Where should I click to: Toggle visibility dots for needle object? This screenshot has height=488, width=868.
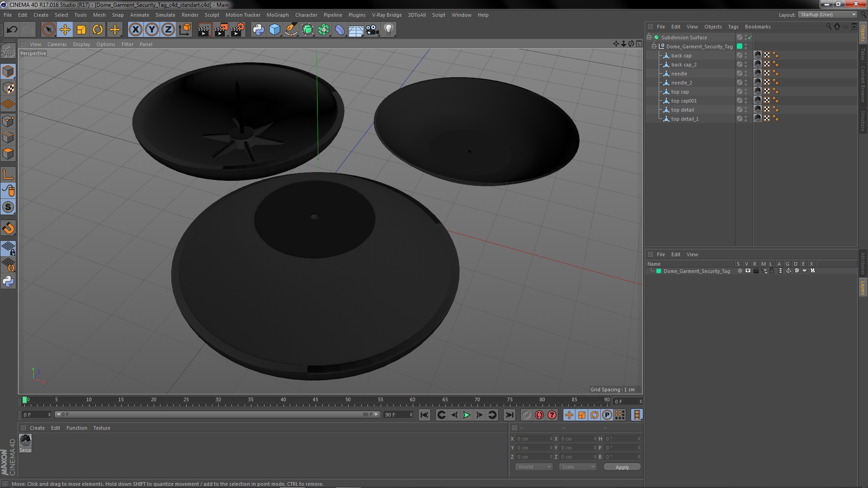[745, 73]
